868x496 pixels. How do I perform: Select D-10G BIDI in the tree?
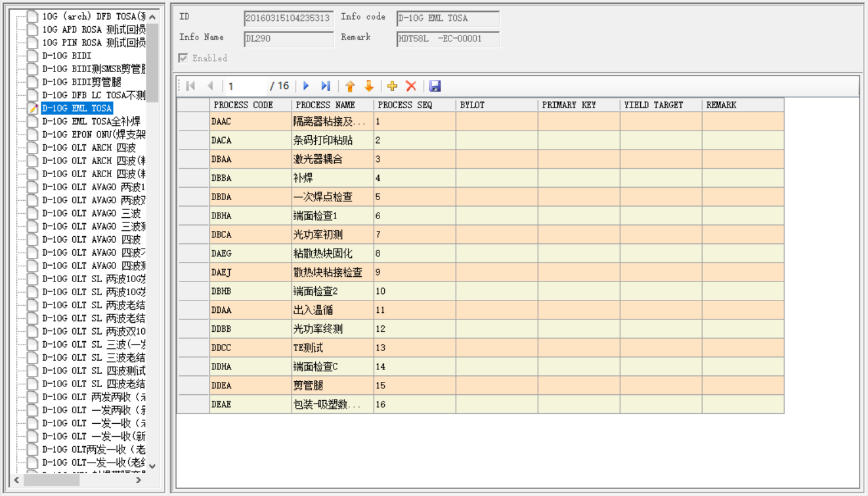(66, 56)
